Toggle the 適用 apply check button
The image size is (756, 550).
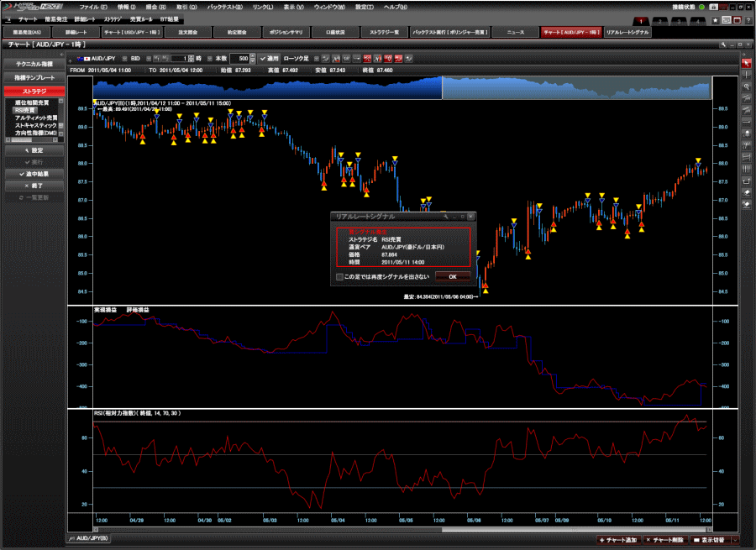269,58
